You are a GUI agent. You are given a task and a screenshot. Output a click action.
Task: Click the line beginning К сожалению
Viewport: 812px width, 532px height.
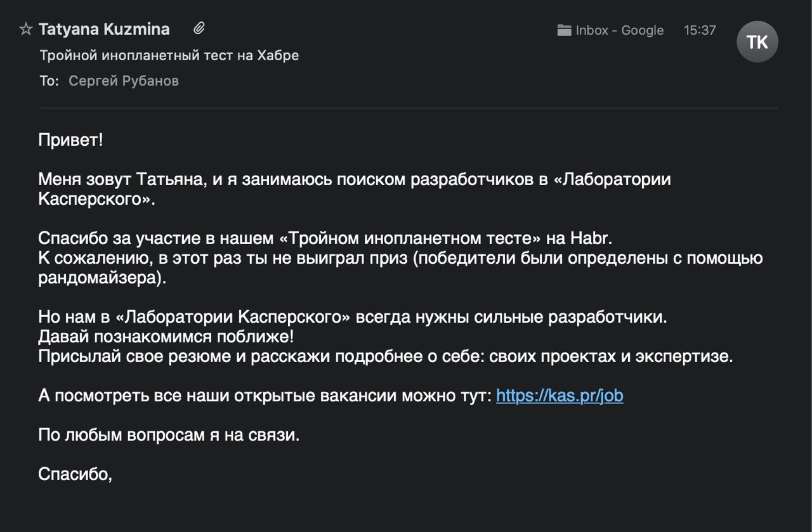pos(400,259)
